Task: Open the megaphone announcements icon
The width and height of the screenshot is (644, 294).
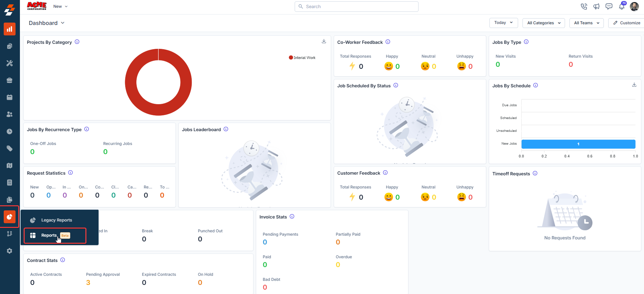Action: tap(596, 6)
